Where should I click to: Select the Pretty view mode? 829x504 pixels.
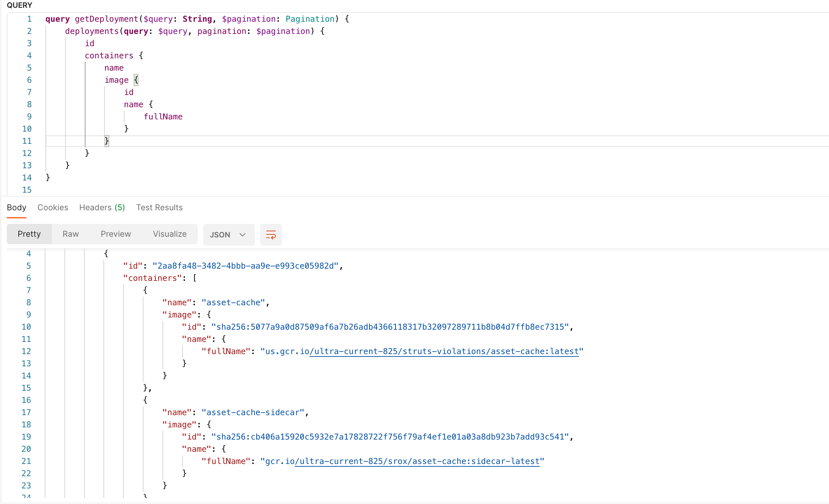[x=29, y=234]
